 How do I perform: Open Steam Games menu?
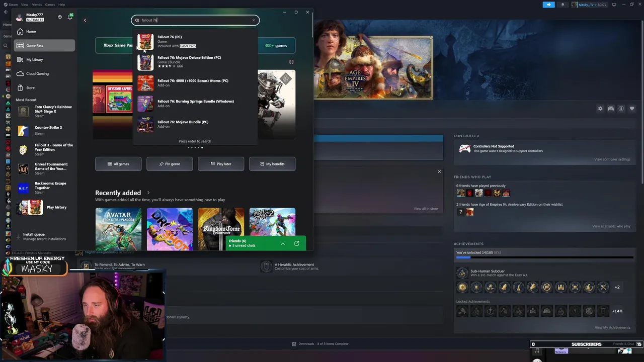50,5
